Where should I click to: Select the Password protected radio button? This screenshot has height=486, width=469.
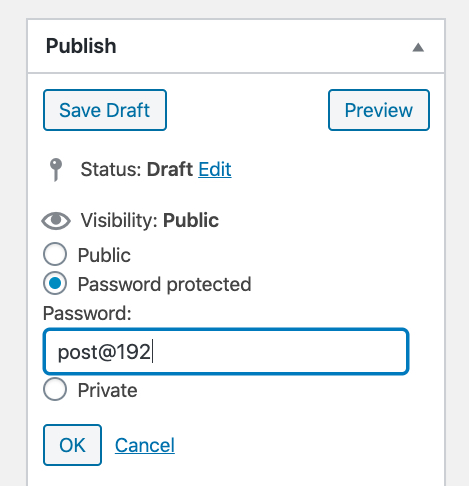coord(55,283)
